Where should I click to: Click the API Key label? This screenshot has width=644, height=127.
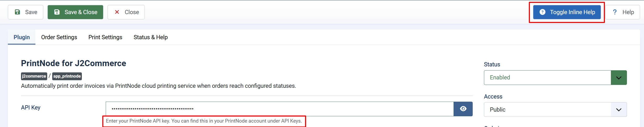(31, 107)
